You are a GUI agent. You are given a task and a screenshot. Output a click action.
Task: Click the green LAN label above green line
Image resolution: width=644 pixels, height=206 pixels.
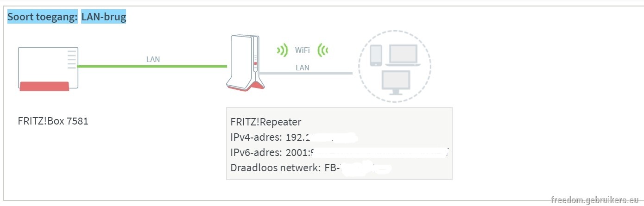[x=153, y=59]
